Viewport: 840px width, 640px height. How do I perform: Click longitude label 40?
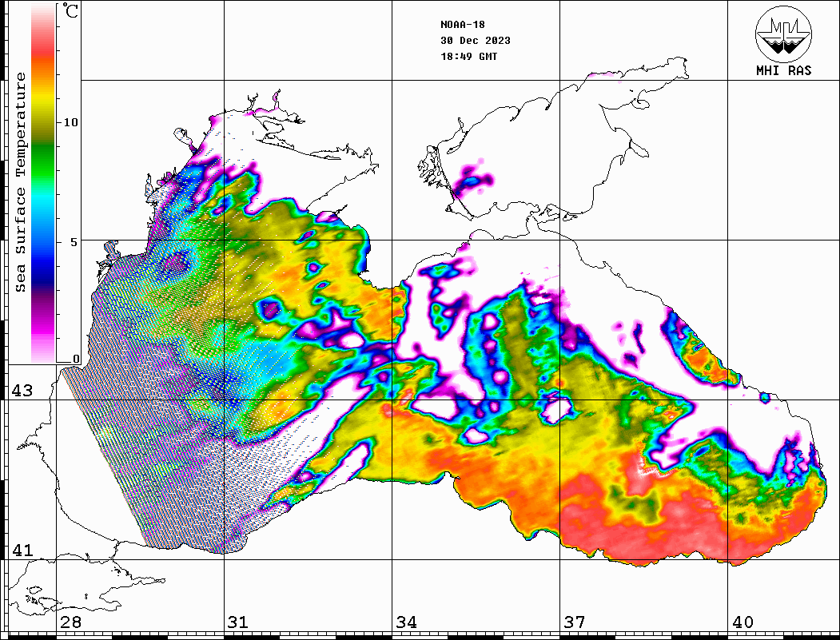(x=742, y=622)
